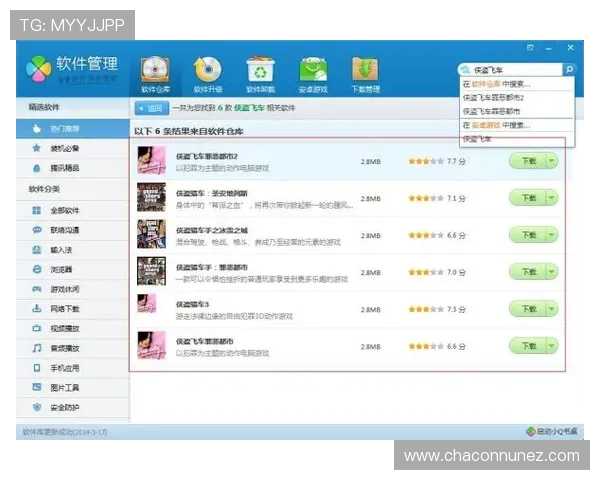Download 侠盗猎车3
Viewport: 600px width, 480px height.
[528, 309]
